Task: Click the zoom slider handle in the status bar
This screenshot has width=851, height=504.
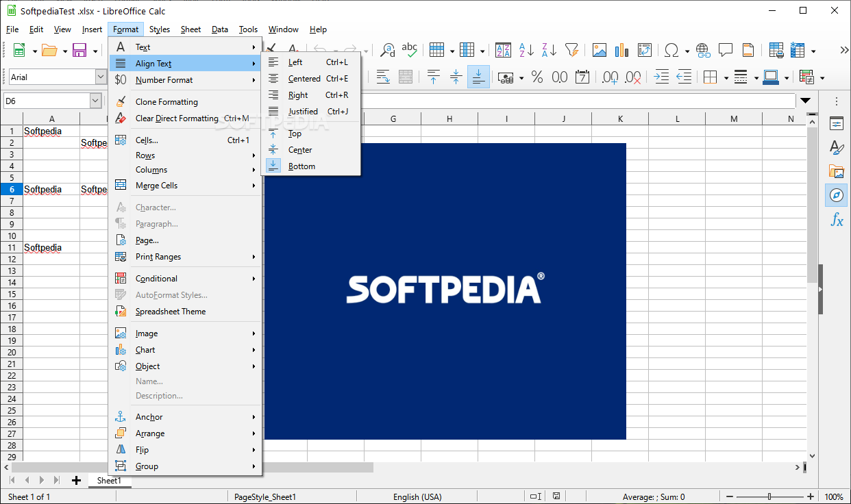Action: 769,497
